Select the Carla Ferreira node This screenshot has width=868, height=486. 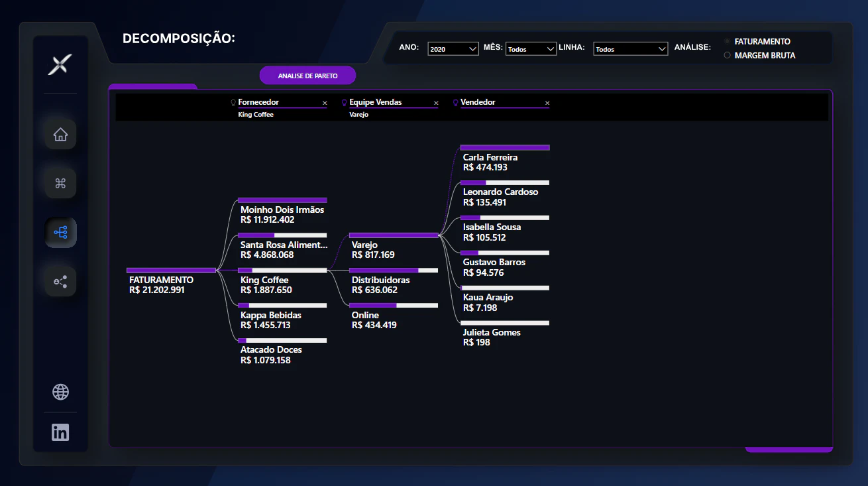click(x=505, y=158)
